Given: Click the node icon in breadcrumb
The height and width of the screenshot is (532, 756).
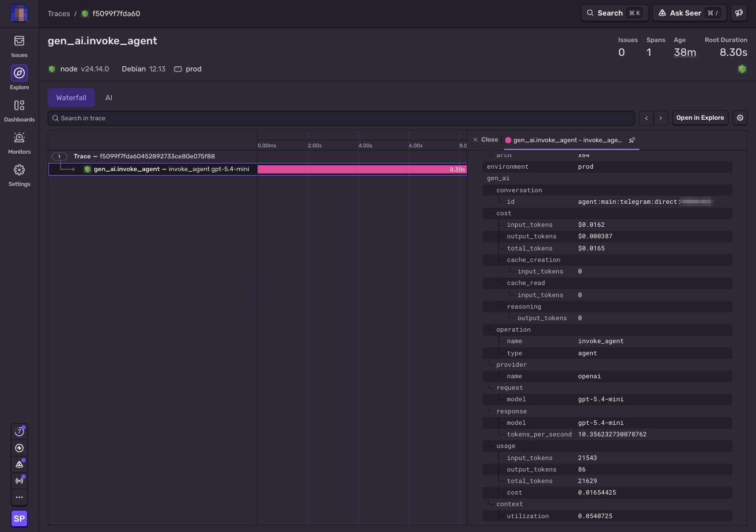Looking at the screenshot, I should 85,13.
